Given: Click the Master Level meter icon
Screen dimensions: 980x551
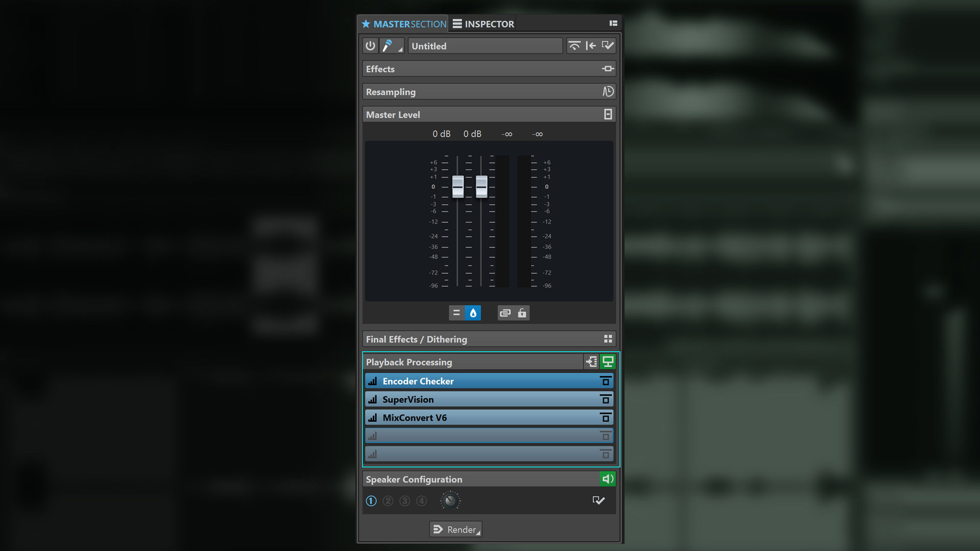Looking at the screenshot, I should pyautogui.click(x=608, y=114).
